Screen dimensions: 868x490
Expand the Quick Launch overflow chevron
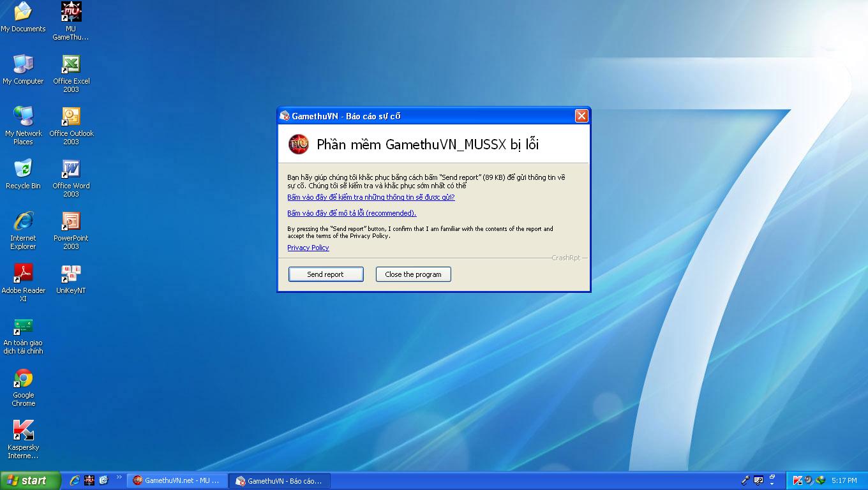[x=119, y=477]
